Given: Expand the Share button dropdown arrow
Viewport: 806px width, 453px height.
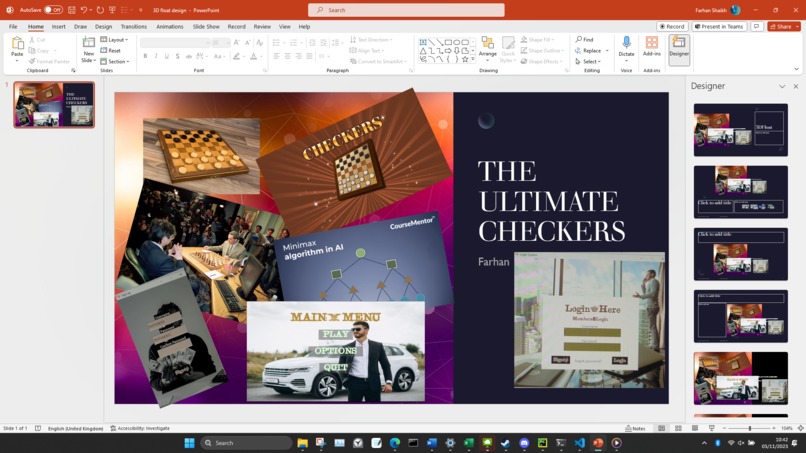Looking at the screenshot, I should pyautogui.click(x=797, y=26).
